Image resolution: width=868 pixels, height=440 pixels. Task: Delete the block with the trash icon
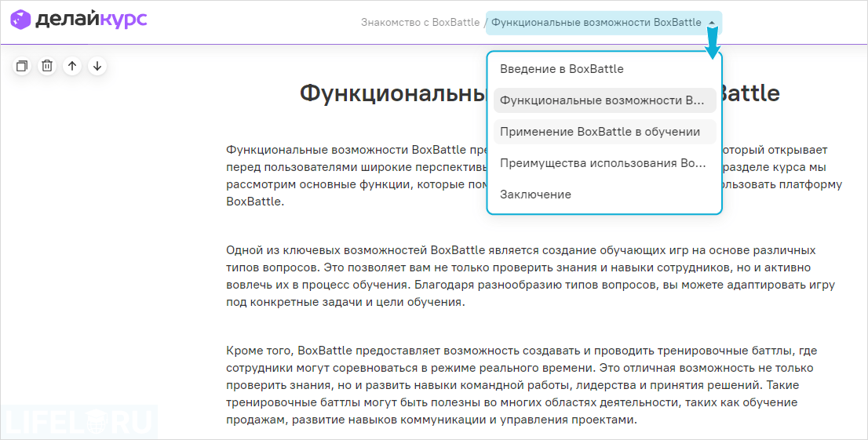click(x=47, y=66)
